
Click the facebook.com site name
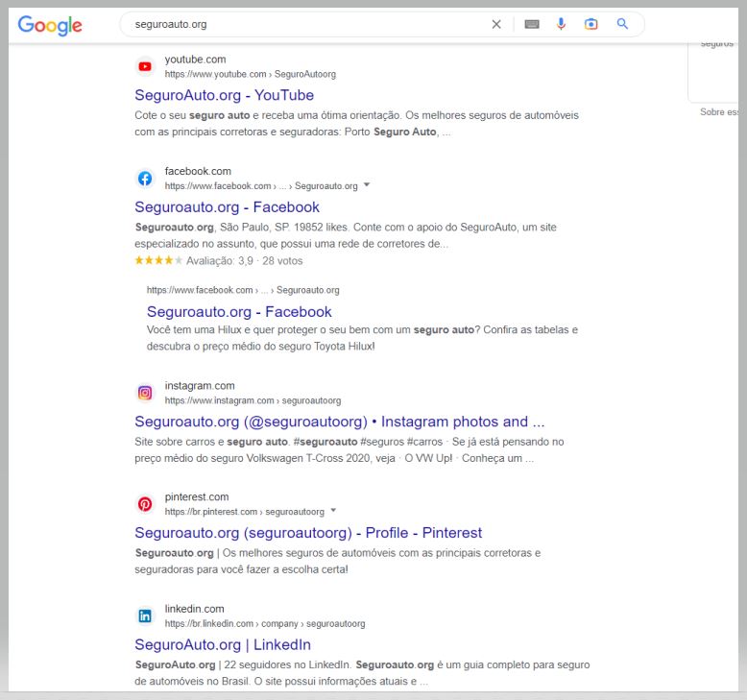click(198, 171)
